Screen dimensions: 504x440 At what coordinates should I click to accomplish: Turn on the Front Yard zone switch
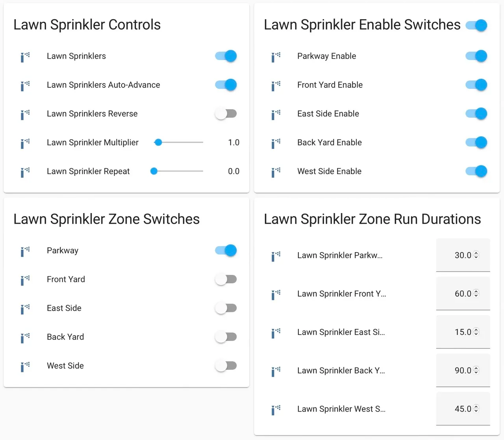(226, 279)
